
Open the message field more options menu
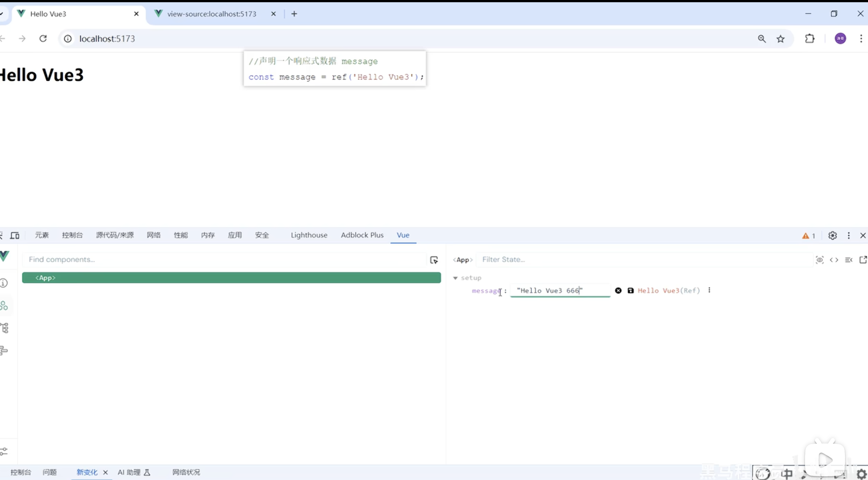point(709,290)
